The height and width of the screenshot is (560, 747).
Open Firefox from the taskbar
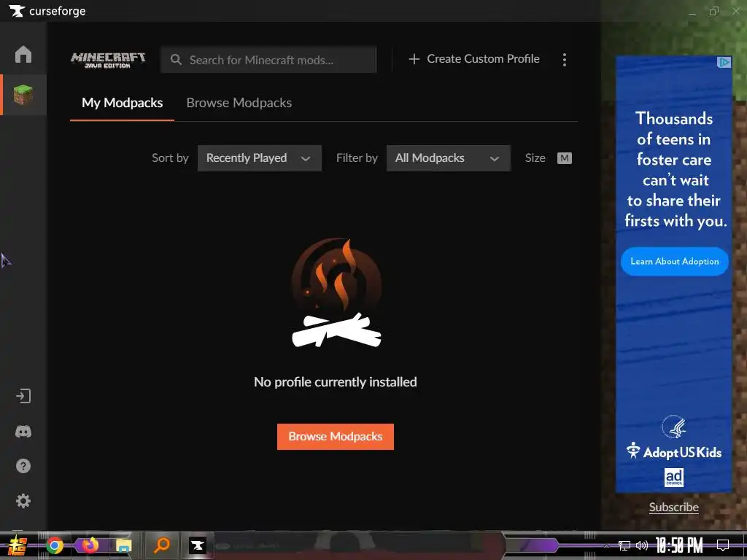pyautogui.click(x=90, y=545)
